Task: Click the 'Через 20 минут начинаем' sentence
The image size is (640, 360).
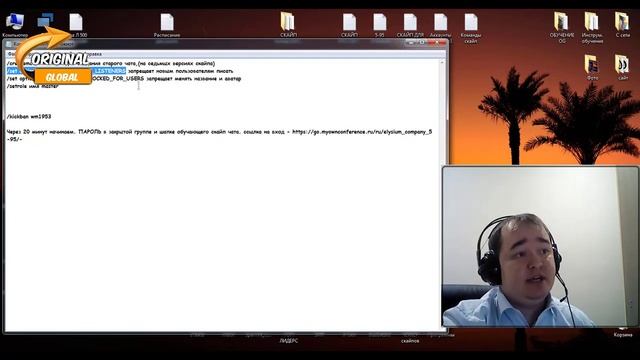Action: [x=41, y=132]
